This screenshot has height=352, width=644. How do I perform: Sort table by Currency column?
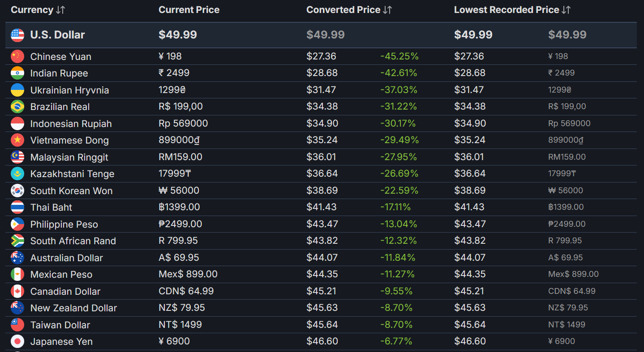pyautogui.click(x=38, y=10)
